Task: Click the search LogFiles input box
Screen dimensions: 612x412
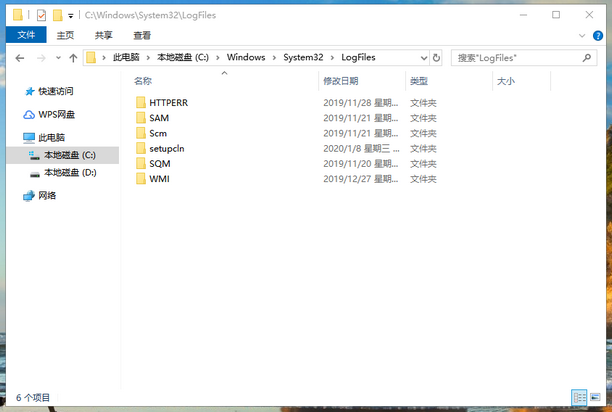Action: [522, 58]
